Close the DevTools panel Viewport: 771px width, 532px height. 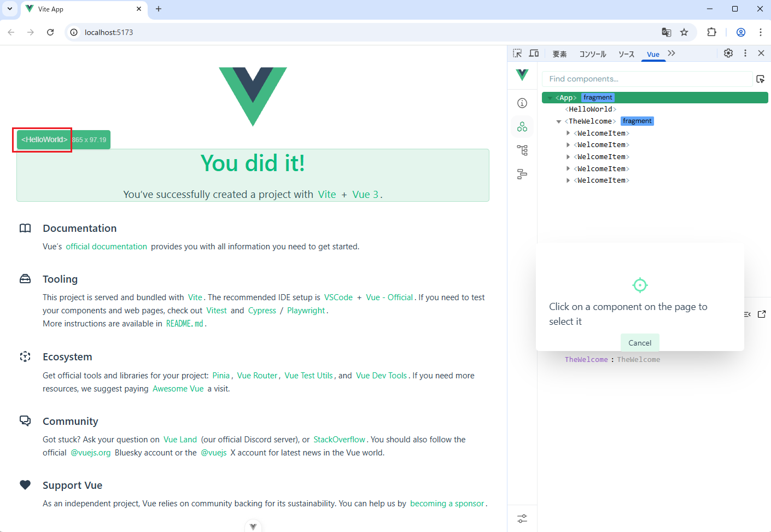tap(761, 53)
